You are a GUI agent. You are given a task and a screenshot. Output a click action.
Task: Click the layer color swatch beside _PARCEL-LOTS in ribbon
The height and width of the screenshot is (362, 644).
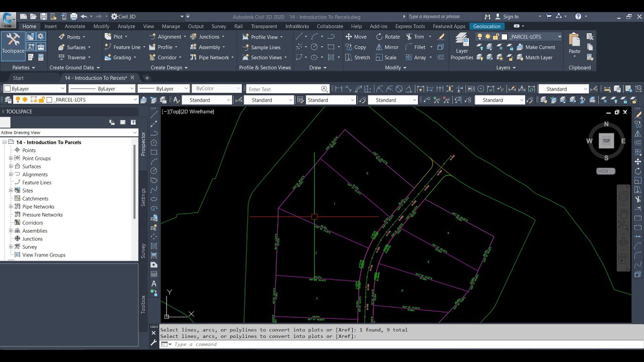coord(504,37)
